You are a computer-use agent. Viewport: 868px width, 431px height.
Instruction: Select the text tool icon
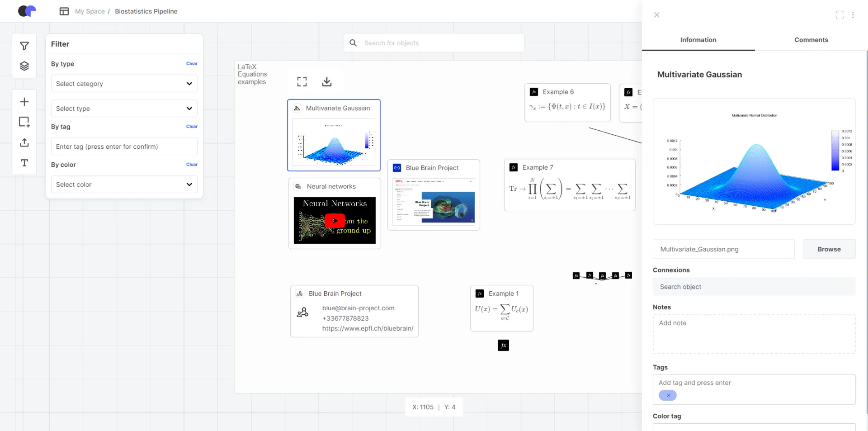(24, 163)
